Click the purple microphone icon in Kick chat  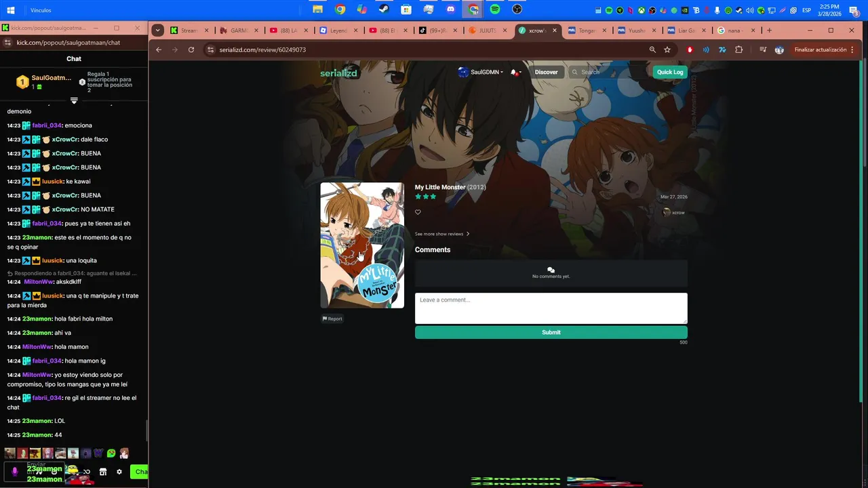tap(15, 472)
